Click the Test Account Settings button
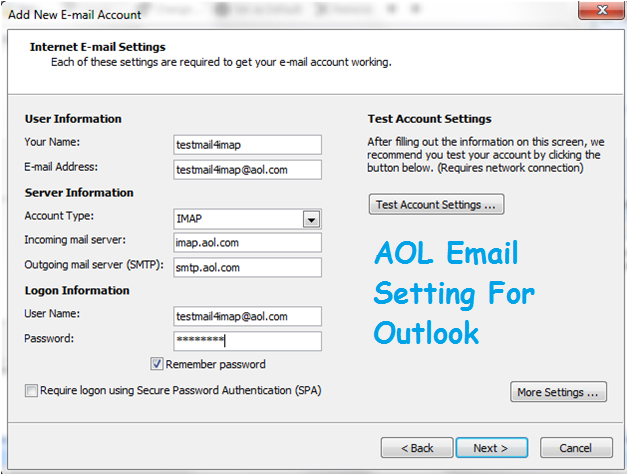 (436, 204)
